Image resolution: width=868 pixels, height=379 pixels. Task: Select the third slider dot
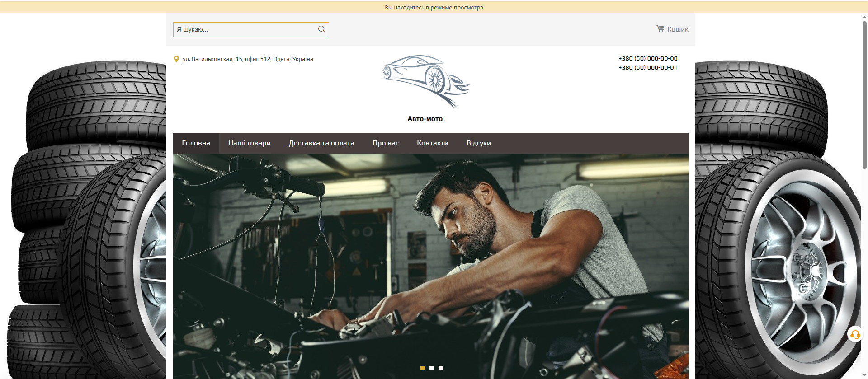click(441, 368)
